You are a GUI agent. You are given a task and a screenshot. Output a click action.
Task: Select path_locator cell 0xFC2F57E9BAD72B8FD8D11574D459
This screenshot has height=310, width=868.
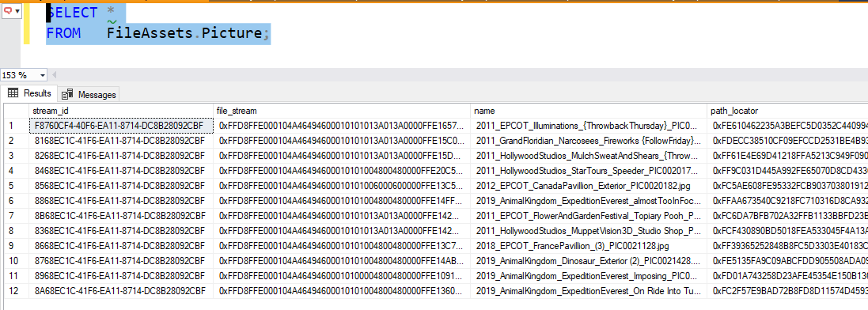pos(787,290)
